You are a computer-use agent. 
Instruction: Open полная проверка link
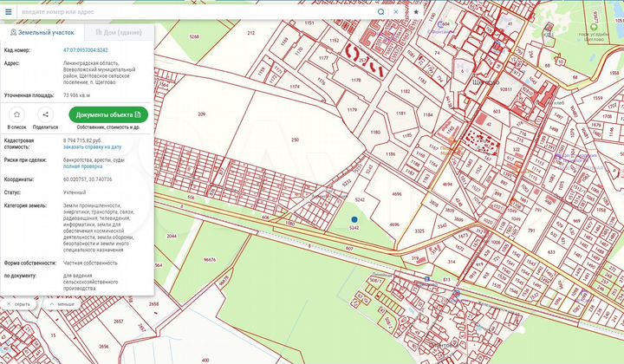(83, 166)
